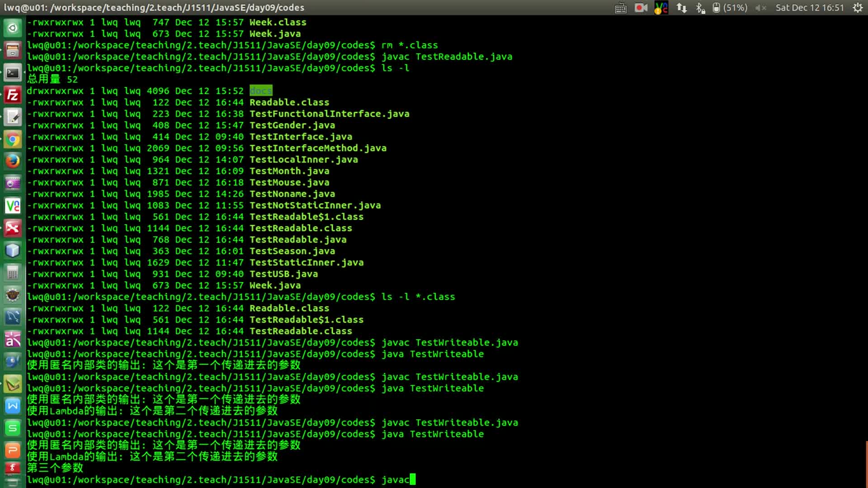Place cursor at the javac command prompt
Viewport: 868px width, 488px height.
click(413, 479)
